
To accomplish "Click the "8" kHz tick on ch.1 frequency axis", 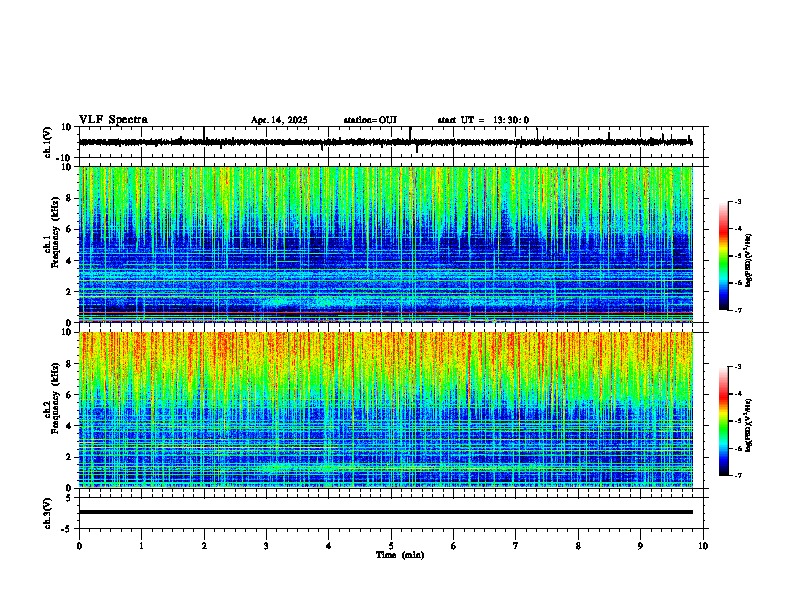I will [69, 198].
